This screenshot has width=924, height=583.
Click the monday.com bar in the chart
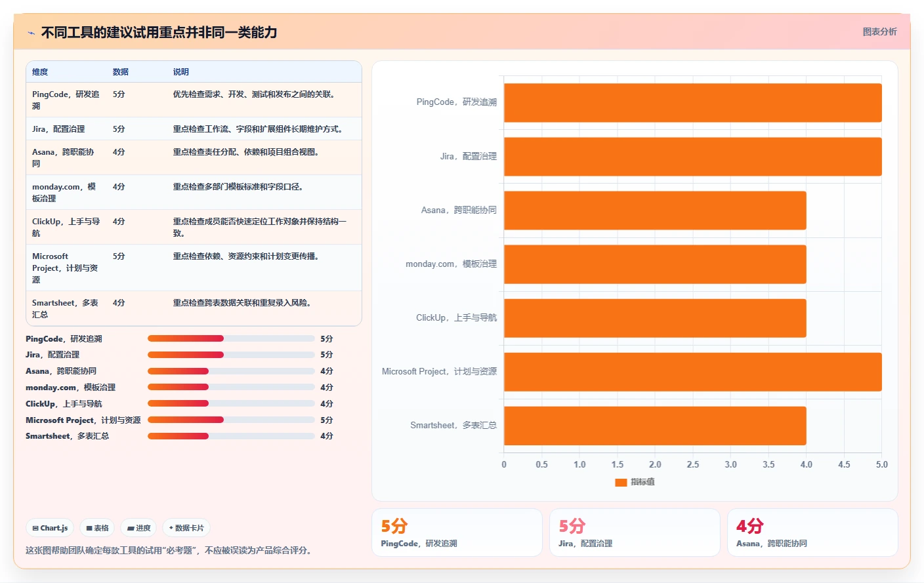click(x=655, y=264)
